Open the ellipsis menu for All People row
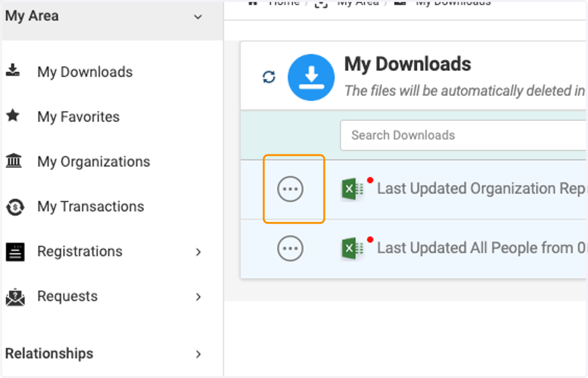Viewport: 588px width, 378px height. click(x=291, y=248)
